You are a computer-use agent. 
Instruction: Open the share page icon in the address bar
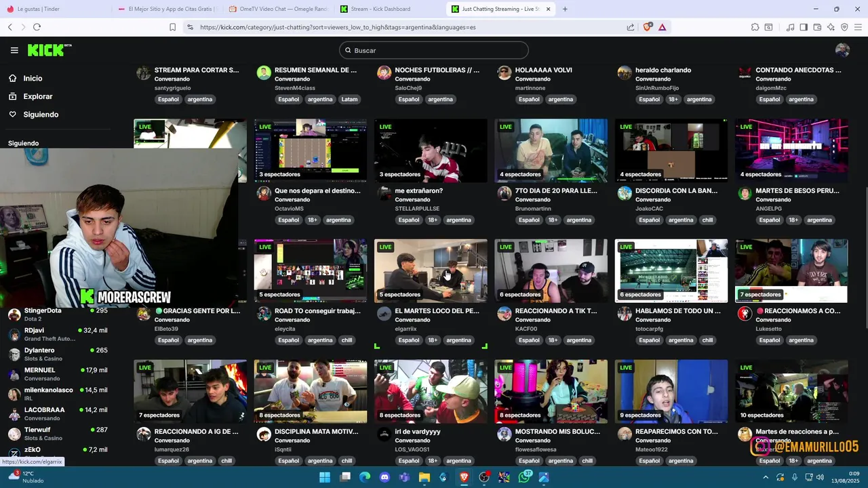click(x=631, y=27)
